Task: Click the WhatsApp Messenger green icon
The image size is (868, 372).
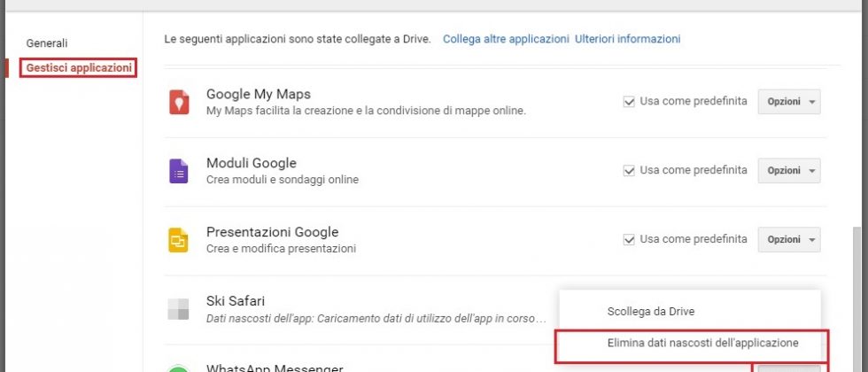Action: pyautogui.click(x=180, y=368)
